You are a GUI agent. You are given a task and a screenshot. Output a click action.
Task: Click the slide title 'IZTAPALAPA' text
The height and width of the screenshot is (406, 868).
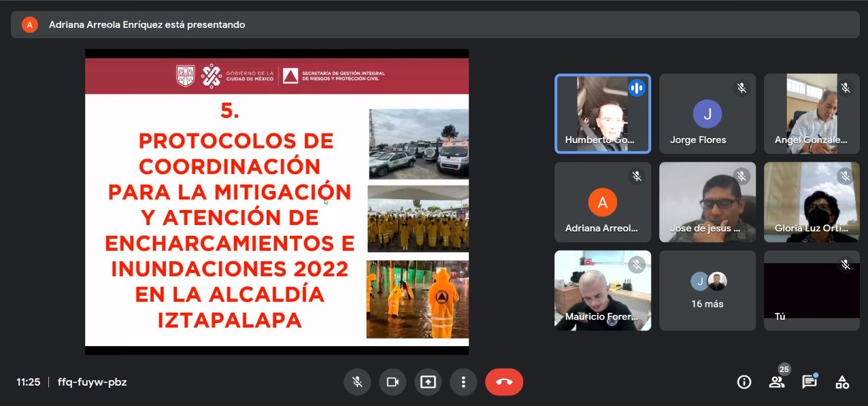point(230,320)
